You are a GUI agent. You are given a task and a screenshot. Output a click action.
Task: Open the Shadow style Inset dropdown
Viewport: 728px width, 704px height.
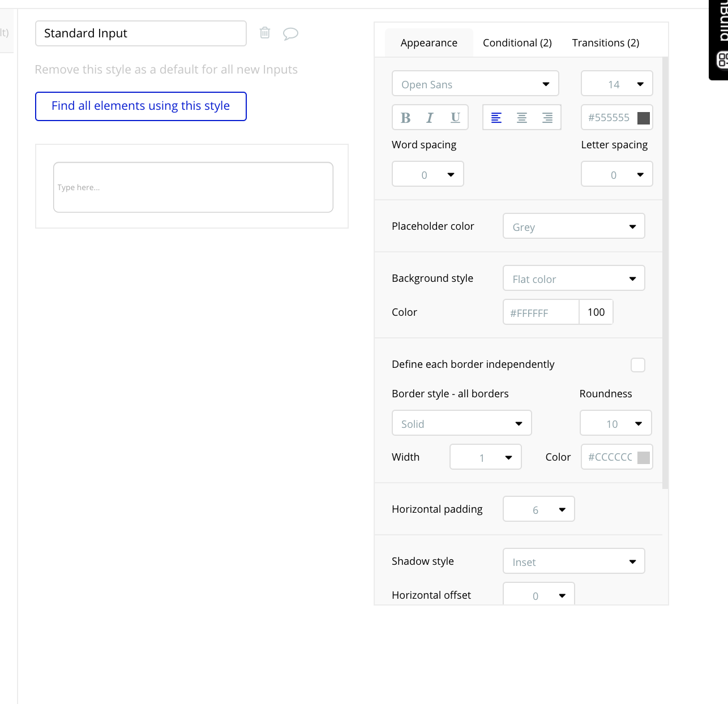(573, 561)
